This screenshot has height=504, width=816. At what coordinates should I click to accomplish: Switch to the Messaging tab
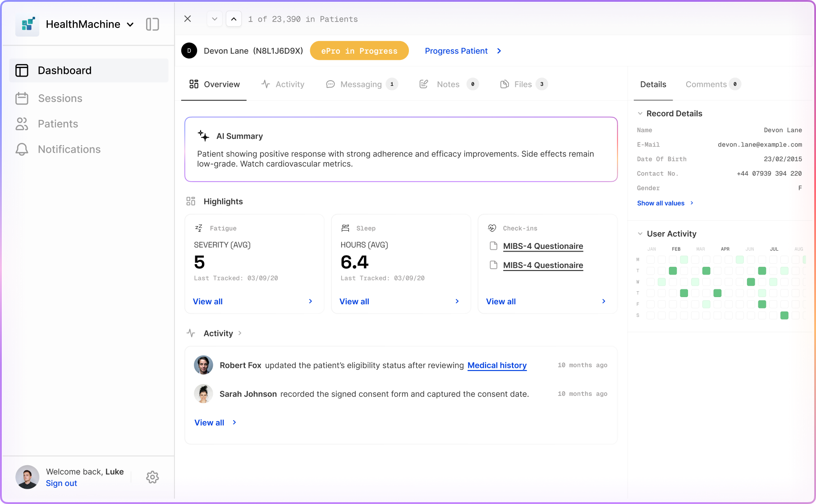[361, 84]
